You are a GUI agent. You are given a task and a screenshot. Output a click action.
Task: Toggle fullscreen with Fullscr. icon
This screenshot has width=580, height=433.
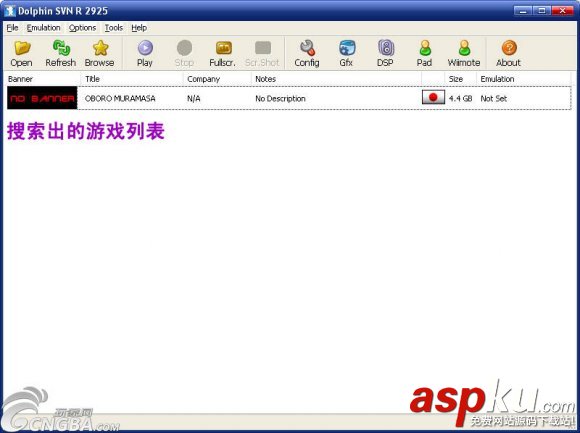pos(223,54)
